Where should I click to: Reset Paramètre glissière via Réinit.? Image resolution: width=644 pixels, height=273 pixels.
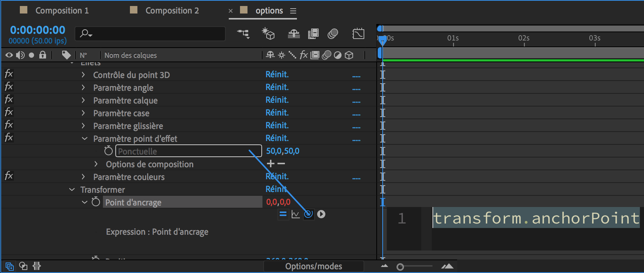pyautogui.click(x=277, y=125)
